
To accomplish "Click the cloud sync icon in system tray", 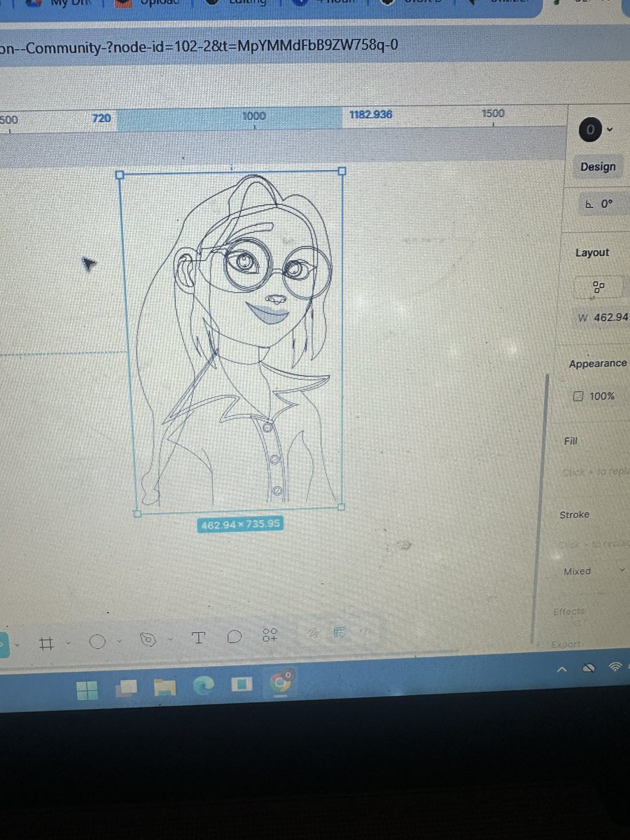I will point(590,668).
